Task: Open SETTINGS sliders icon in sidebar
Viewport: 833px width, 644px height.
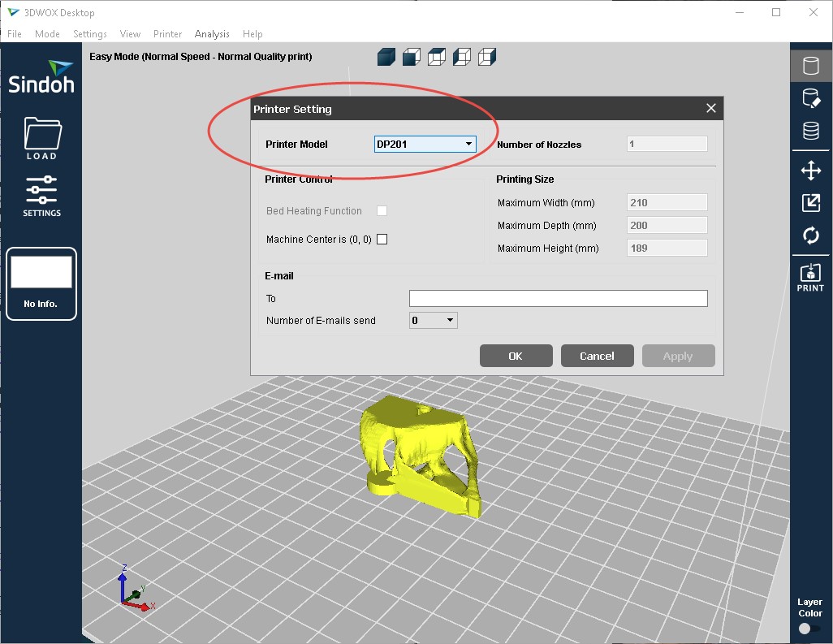Action: coord(41,196)
